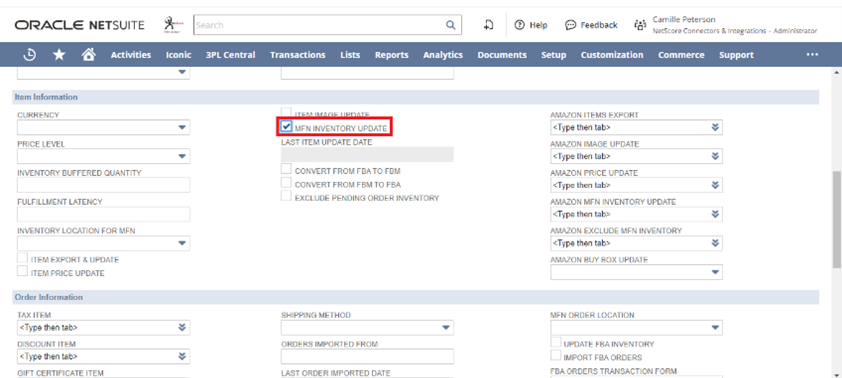Check Item Export & Update checkbox
This screenshot has width=842, height=378.
(x=23, y=258)
